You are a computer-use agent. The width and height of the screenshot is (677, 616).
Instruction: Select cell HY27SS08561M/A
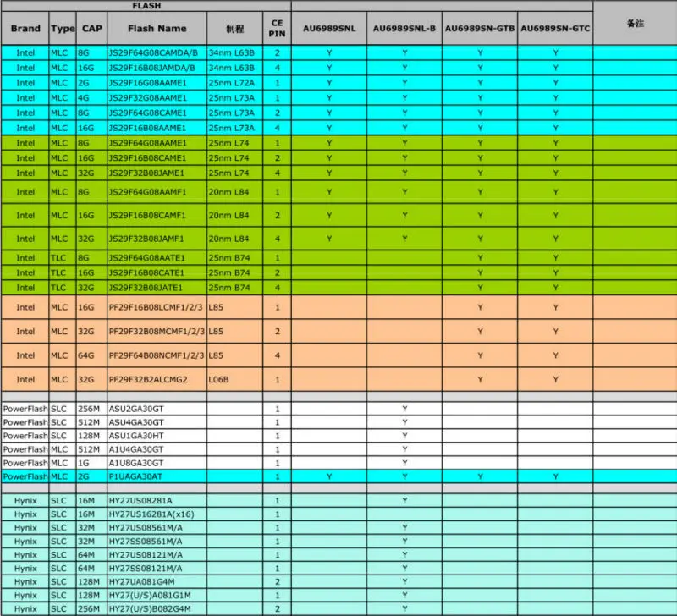[x=157, y=542]
